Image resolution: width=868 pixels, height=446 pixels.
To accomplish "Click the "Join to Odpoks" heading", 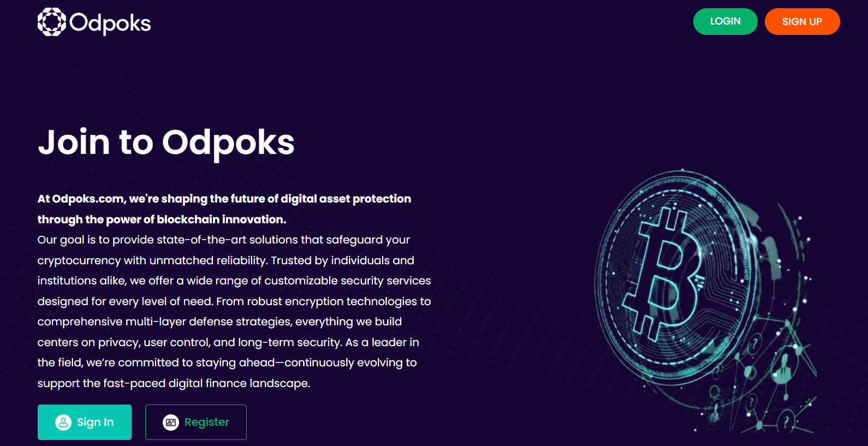I will pyautogui.click(x=166, y=142).
